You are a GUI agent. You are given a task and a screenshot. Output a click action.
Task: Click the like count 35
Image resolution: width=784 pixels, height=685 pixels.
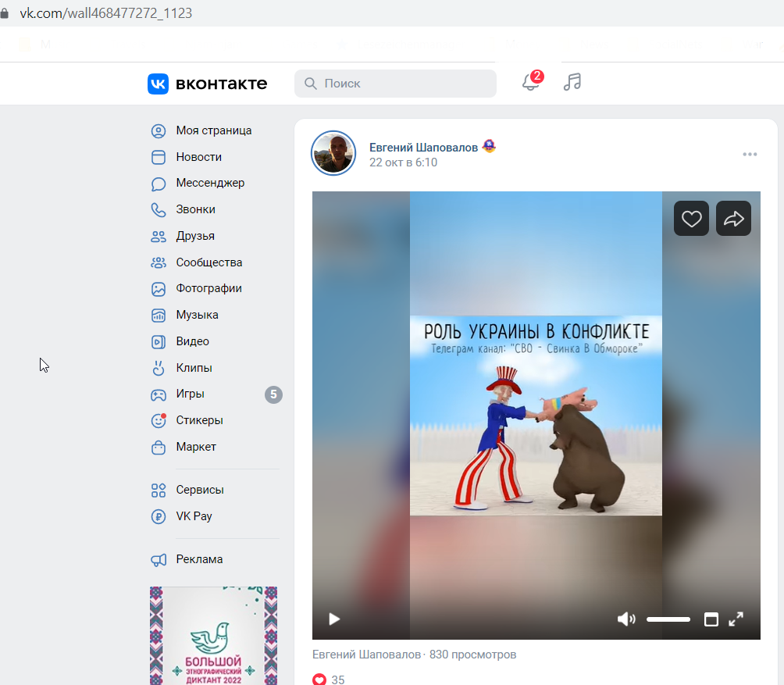338,680
